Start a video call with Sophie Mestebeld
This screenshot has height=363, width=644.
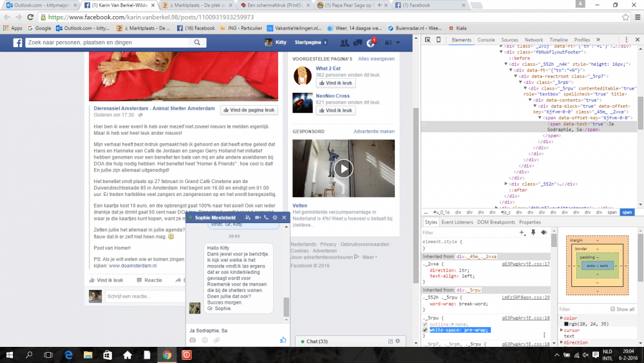[x=258, y=217]
